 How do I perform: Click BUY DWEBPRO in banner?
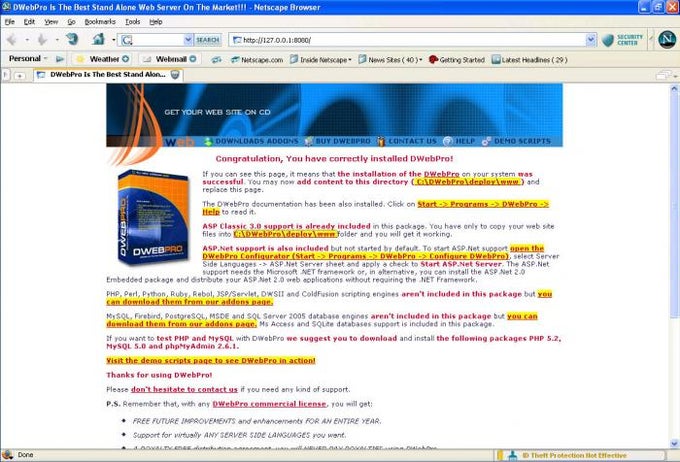coord(343,141)
